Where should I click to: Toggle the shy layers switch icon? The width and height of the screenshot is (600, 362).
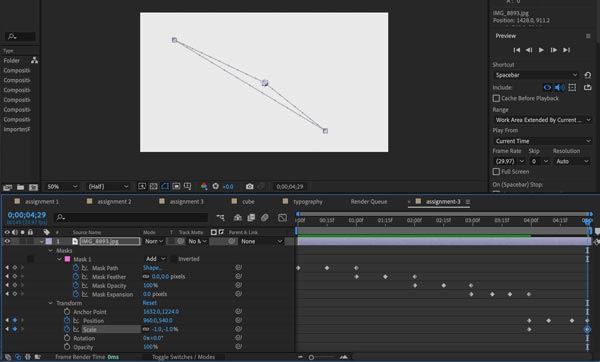pos(238,218)
